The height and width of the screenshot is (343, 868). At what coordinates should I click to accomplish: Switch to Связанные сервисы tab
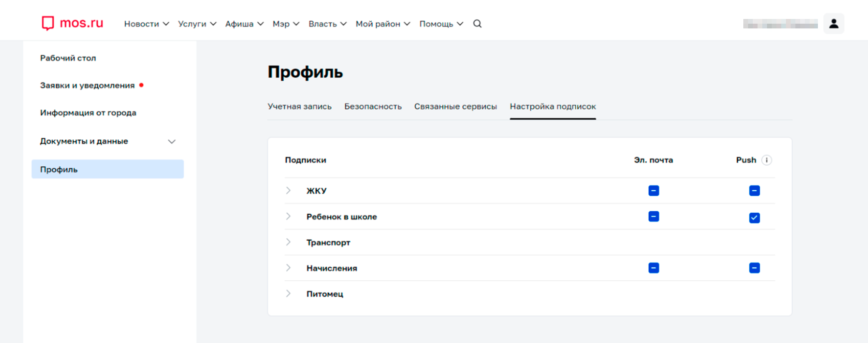(x=455, y=107)
